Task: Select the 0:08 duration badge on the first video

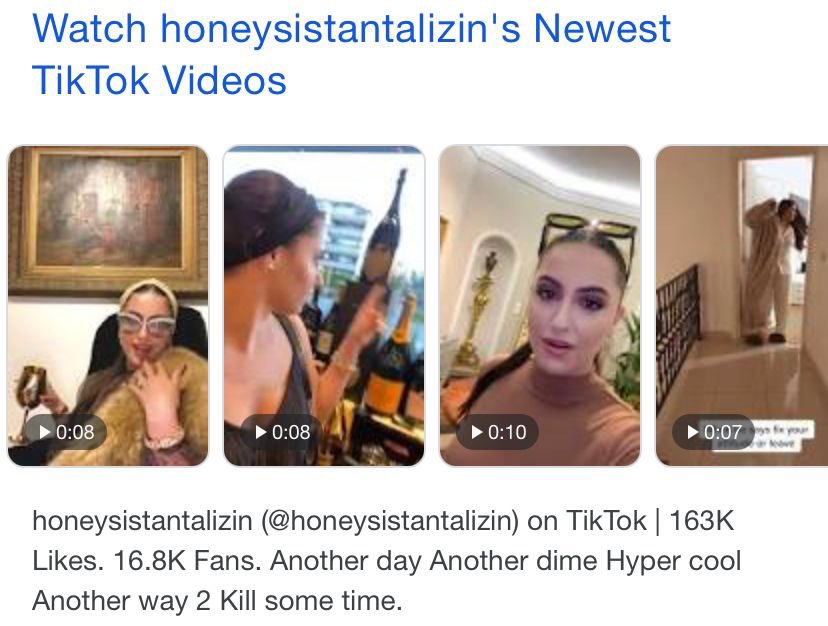Action: coord(65,432)
